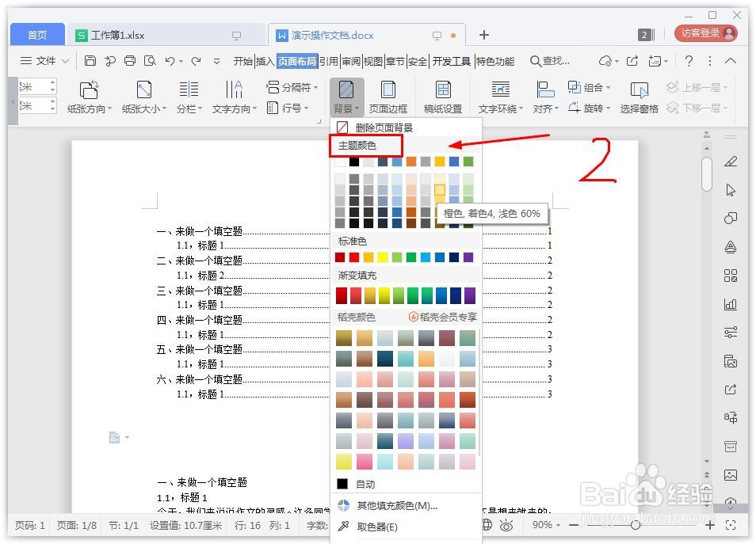The width and height of the screenshot is (756, 544).
Task: Select the chart icon in the right sidebar
Action: (x=731, y=303)
